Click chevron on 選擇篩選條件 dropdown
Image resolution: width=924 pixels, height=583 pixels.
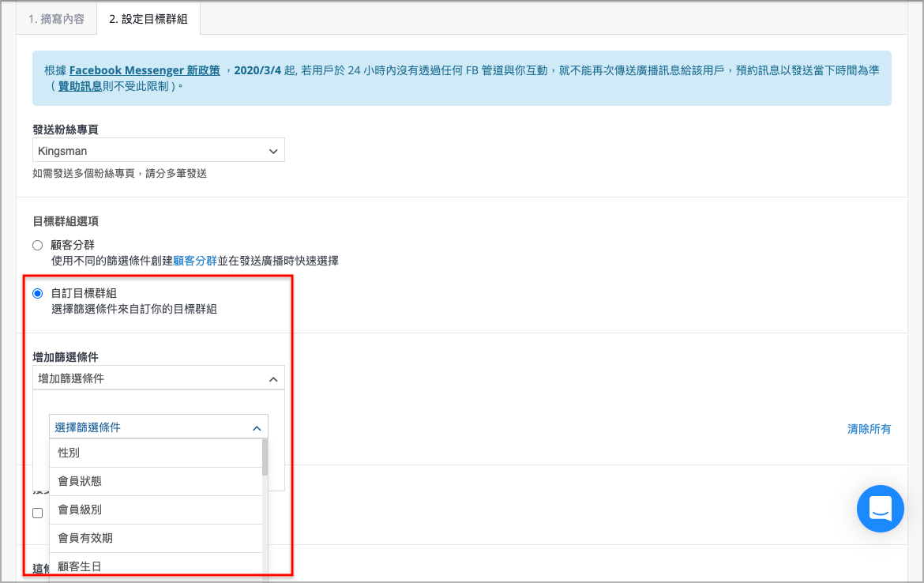[x=257, y=428]
